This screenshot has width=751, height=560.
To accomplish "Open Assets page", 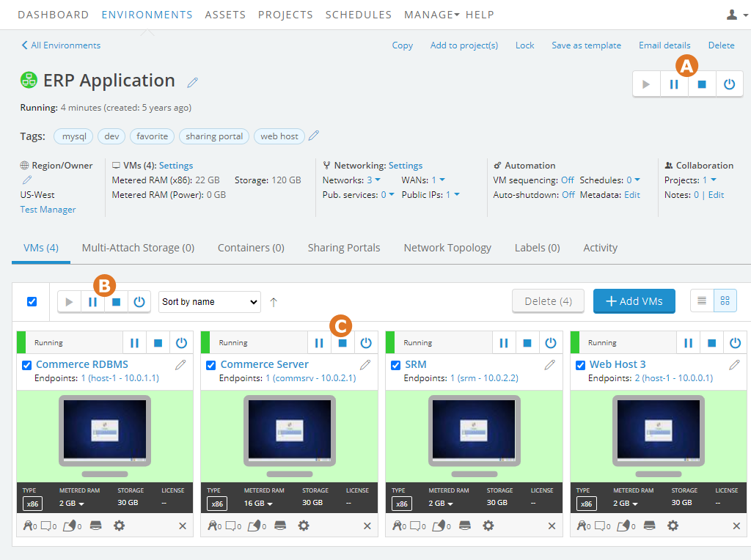I will tap(225, 15).
